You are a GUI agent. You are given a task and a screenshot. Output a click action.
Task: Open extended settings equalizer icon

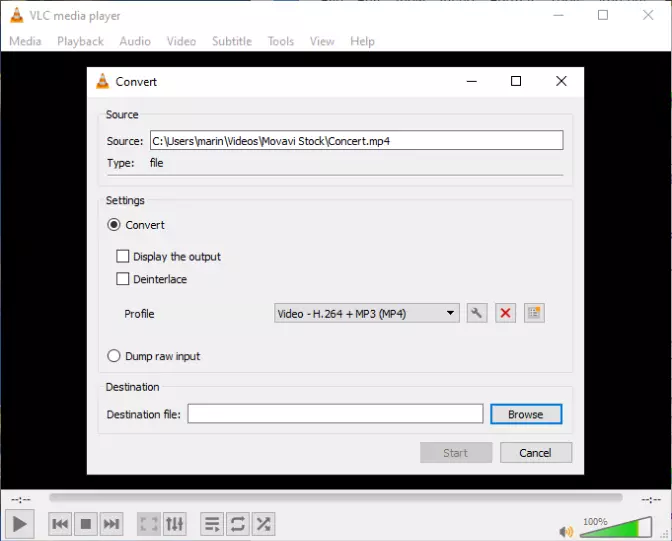coord(175,524)
